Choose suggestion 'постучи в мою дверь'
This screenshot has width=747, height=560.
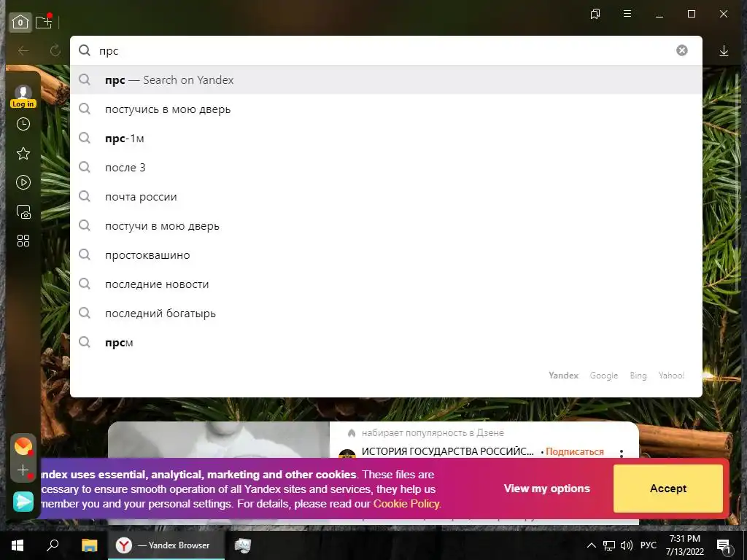[x=386, y=226]
